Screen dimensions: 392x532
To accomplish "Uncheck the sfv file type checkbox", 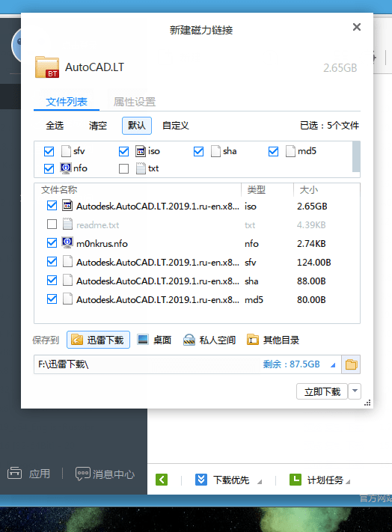I will click(x=49, y=151).
